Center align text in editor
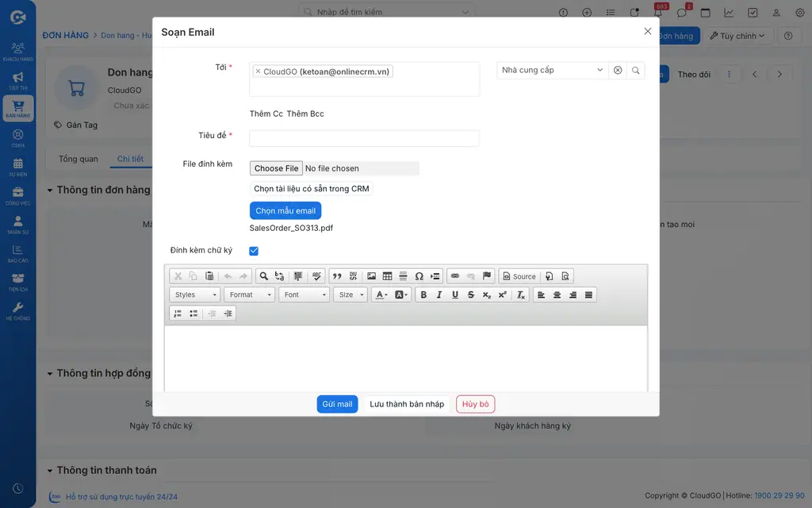 [x=557, y=295]
